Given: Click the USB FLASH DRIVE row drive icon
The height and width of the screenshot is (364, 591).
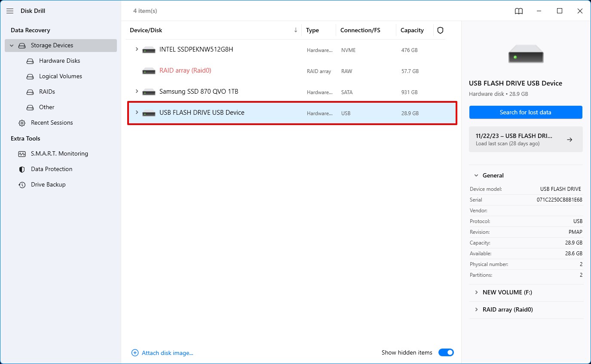Looking at the screenshot, I should [149, 113].
